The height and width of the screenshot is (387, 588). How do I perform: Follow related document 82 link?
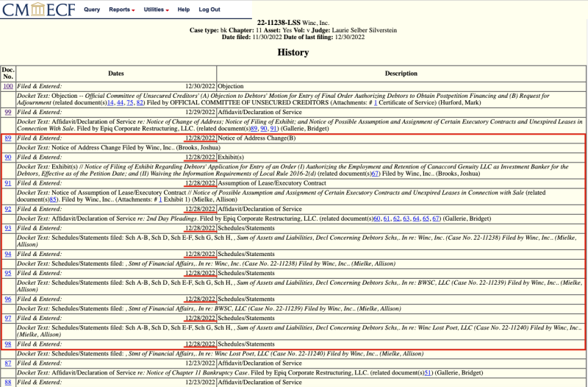pos(140,102)
